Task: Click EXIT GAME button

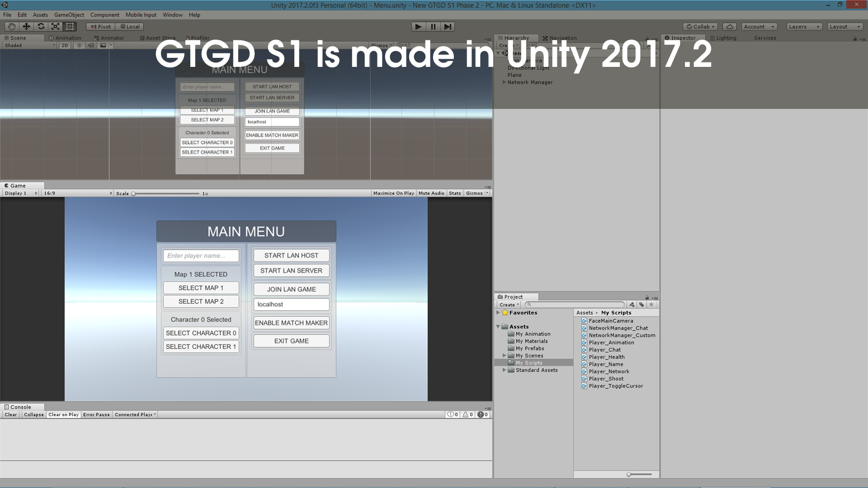Action: point(292,340)
